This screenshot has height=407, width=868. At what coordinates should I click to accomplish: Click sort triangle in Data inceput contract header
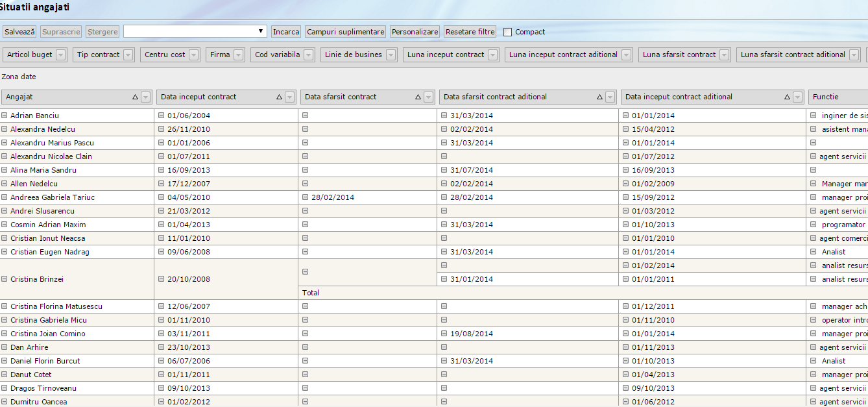(279, 97)
